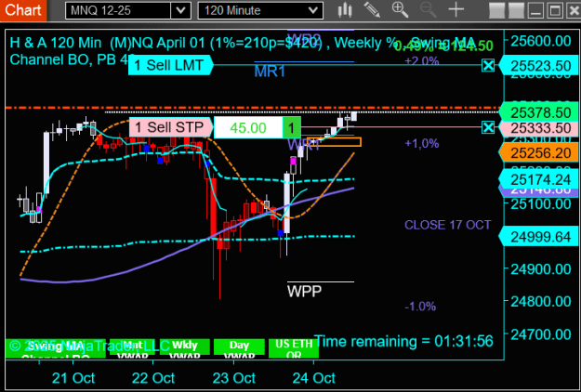Image resolution: width=581 pixels, height=392 pixels.
Task: Click the 120 Minute interval selector text
Action: 232,10
